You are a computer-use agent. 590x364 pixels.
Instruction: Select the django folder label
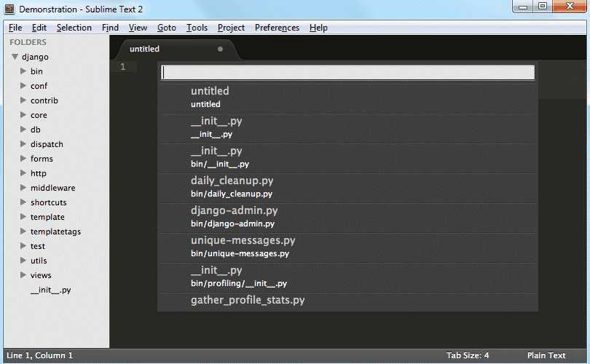35,57
